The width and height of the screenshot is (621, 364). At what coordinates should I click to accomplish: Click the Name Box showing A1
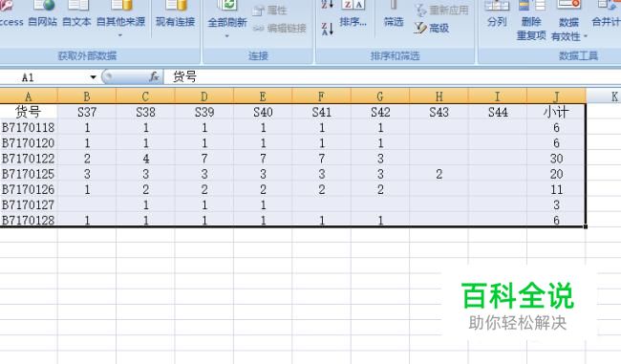[x=44, y=77]
